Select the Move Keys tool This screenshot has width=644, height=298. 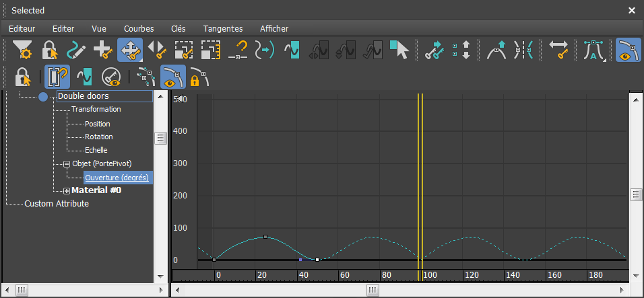pos(130,50)
